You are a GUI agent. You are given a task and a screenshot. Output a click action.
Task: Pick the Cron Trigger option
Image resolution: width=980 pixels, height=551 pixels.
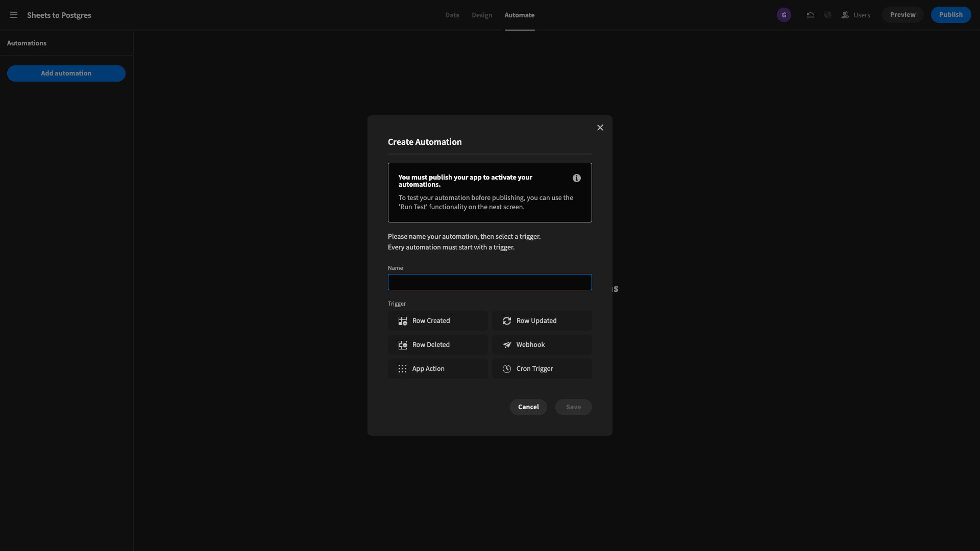[542, 369]
